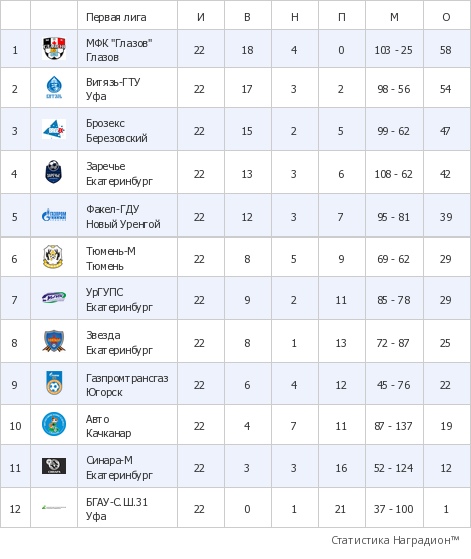Click the Тюмень-М club crest
The height and width of the screenshot is (559, 471).
[53, 257]
